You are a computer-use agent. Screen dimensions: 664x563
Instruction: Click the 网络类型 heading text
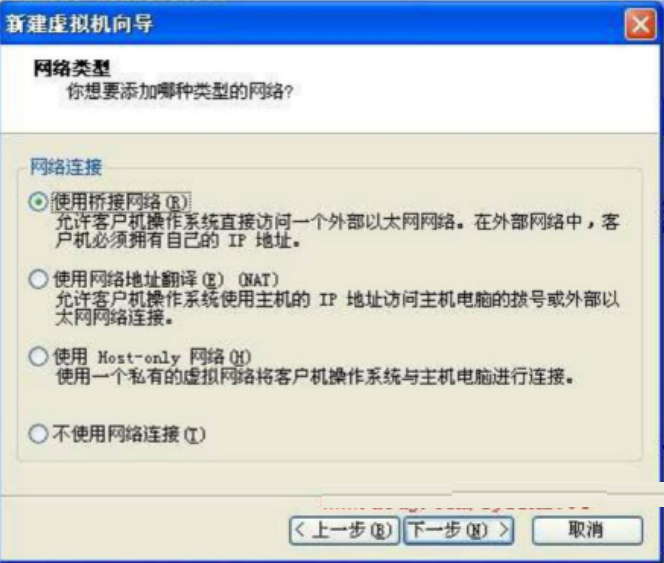pos(72,69)
